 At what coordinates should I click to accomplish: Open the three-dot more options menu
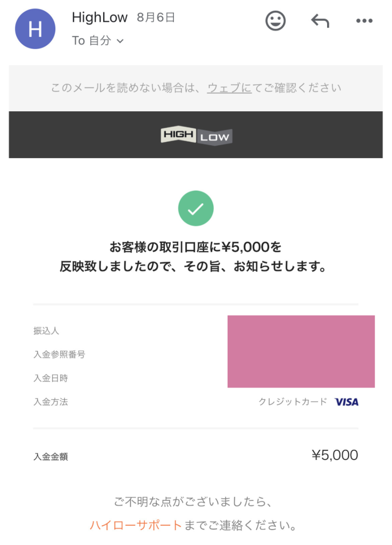click(x=364, y=21)
